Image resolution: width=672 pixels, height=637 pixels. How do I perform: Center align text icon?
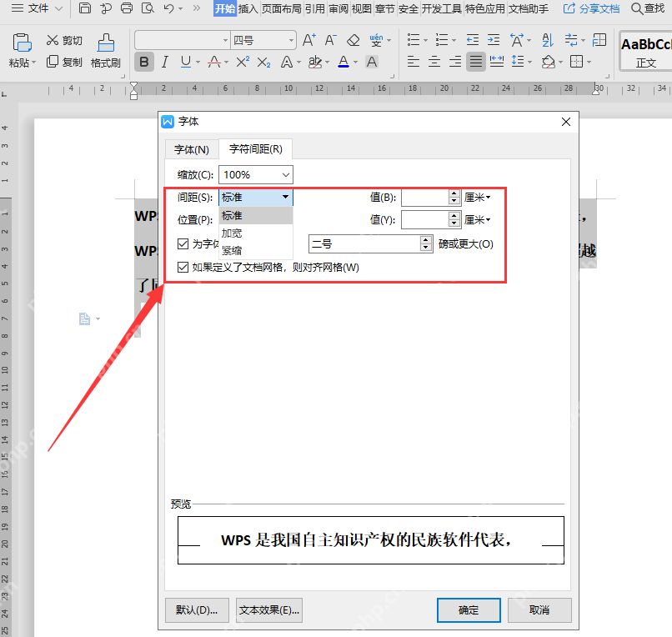[434, 63]
